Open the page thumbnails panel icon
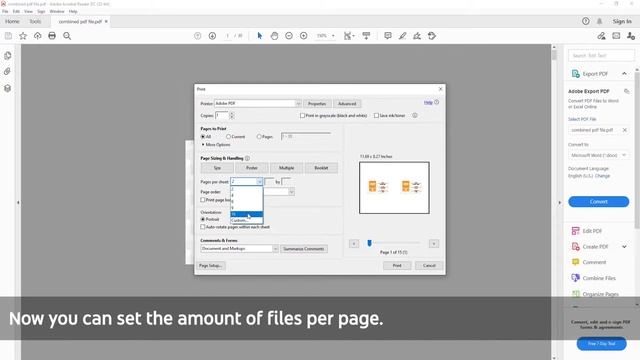Screen dimensions: 640x360 (7, 56)
